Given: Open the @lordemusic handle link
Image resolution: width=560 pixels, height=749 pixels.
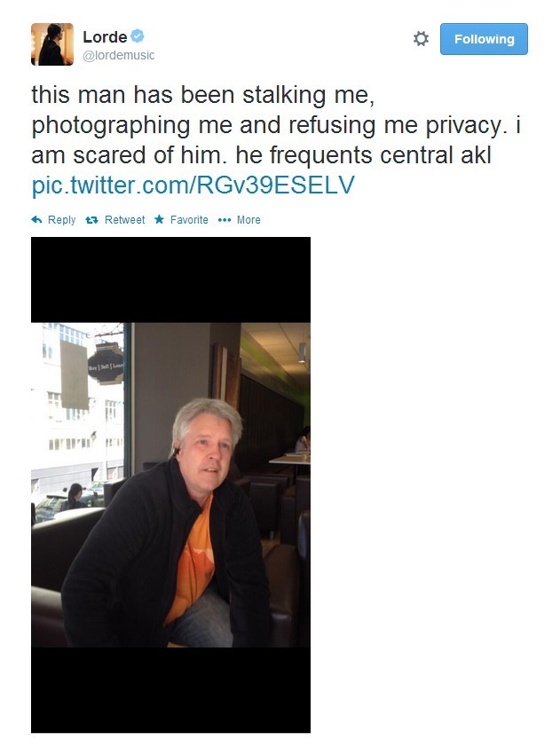Looking at the screenshot, I should pyautogui.click(x=119, y=55).
